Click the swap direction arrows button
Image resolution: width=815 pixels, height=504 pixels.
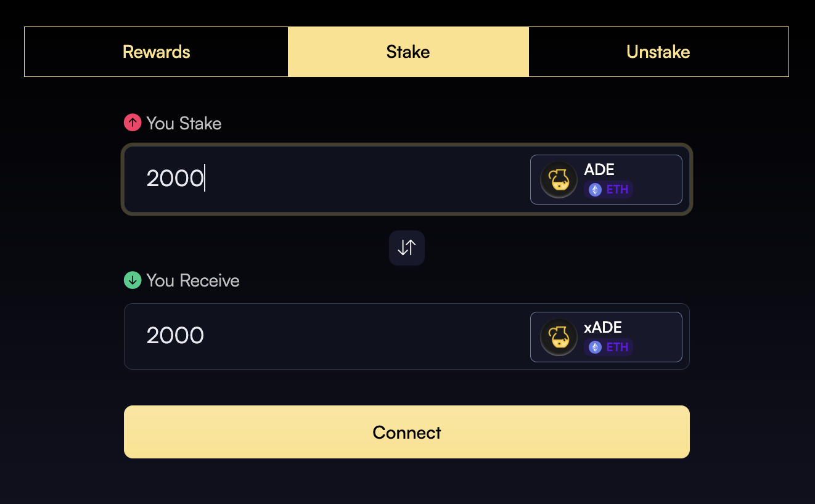(x=407, y=248)
